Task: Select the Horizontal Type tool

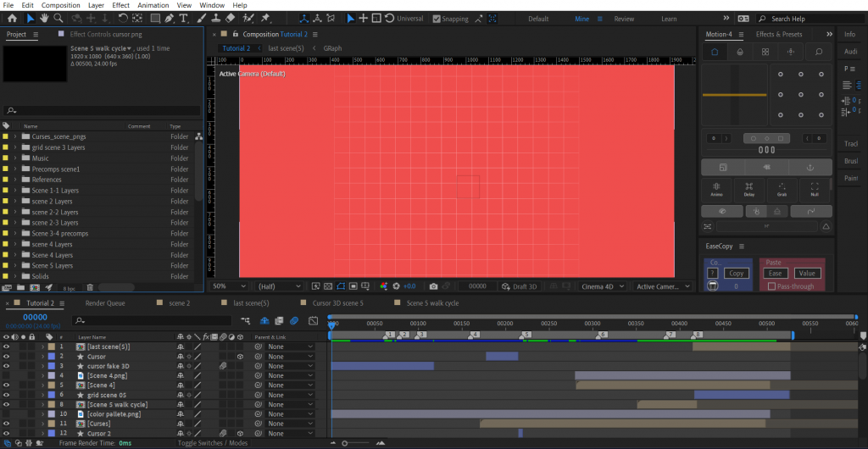Action: click(x=183, y=18)
